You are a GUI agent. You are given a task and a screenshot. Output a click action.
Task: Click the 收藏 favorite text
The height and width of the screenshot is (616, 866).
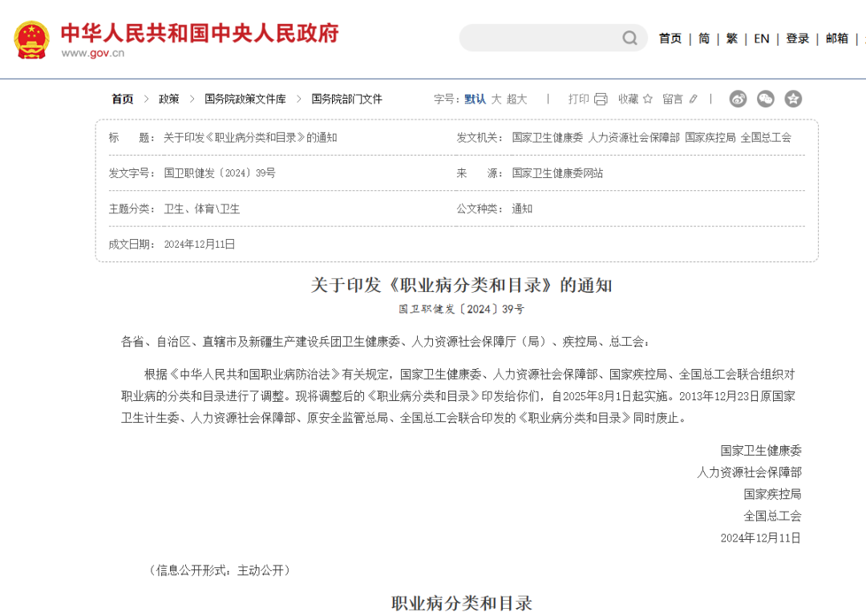(628, 99)
